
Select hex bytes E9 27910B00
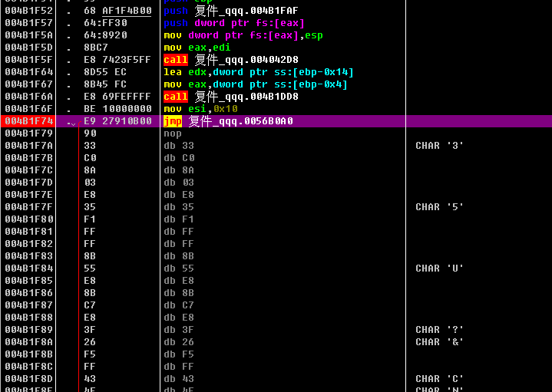coord(117,121)
